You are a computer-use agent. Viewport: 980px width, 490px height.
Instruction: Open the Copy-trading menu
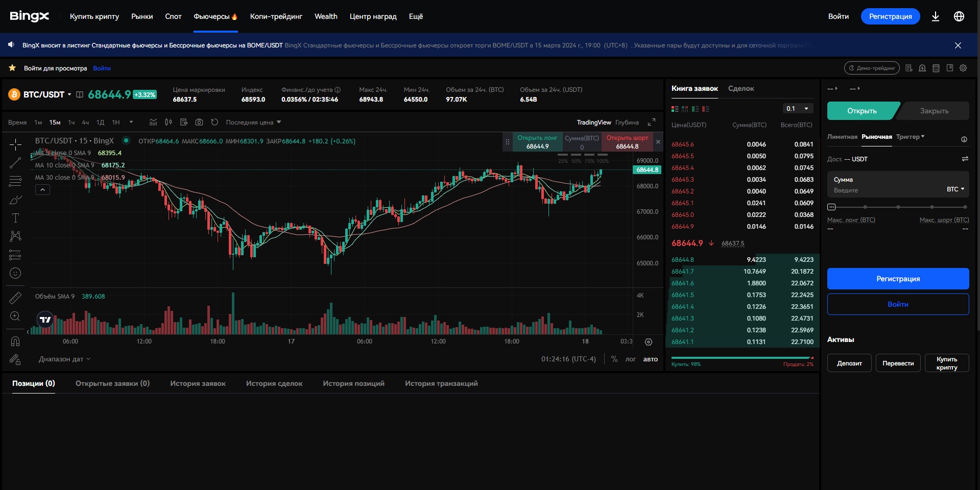(x=276, y=16)
